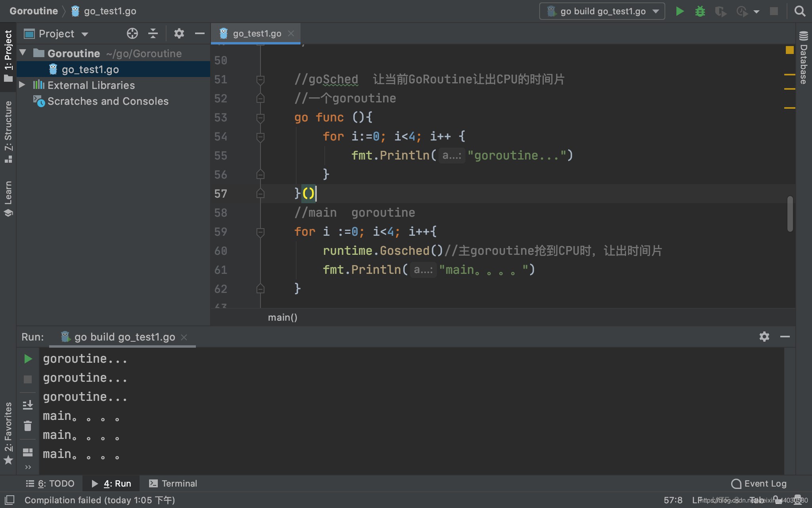Screen dimensions: 812x508
Task: Collapse the Goroutine project folder
Action: coord(23,53)
